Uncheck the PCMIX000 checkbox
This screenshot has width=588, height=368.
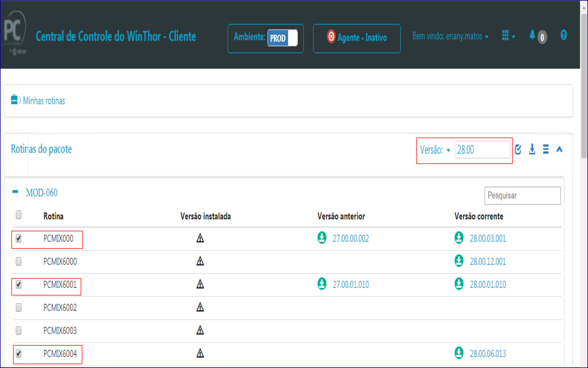(19, 238)
